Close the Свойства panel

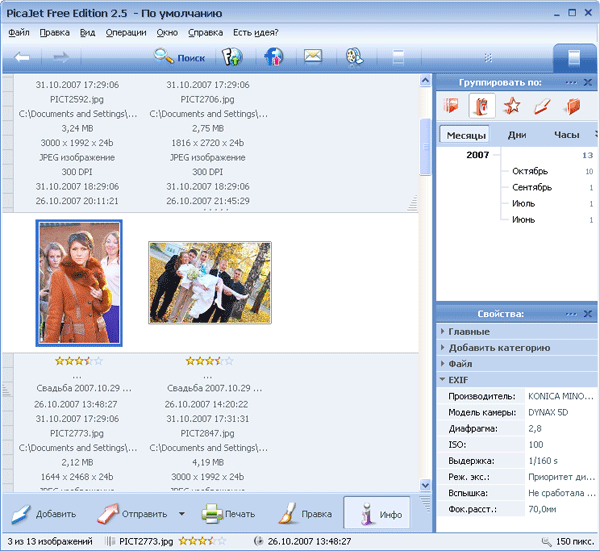(588, 314)
